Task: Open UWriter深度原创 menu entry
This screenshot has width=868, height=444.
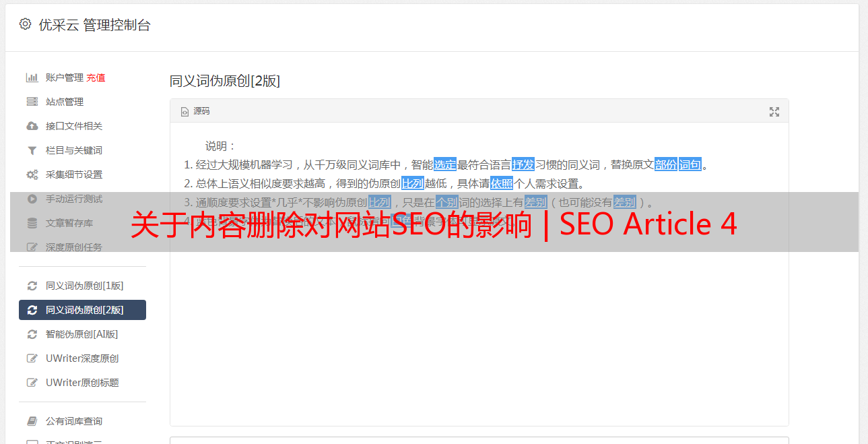Action: (82, 358)
